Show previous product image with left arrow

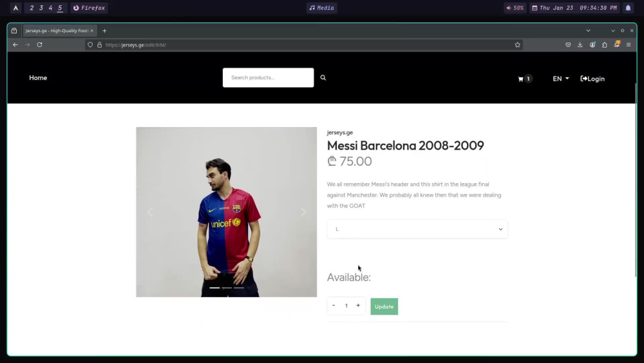(x=150, y=212)
